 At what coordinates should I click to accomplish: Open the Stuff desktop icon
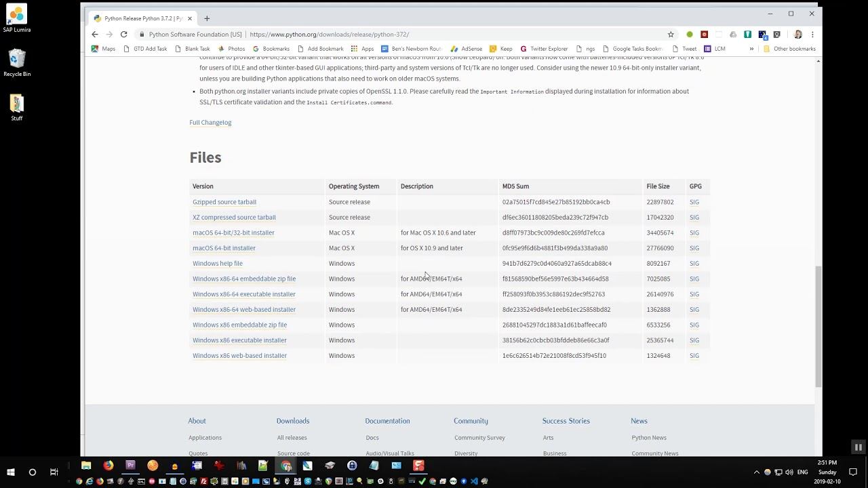click(17, 107)
